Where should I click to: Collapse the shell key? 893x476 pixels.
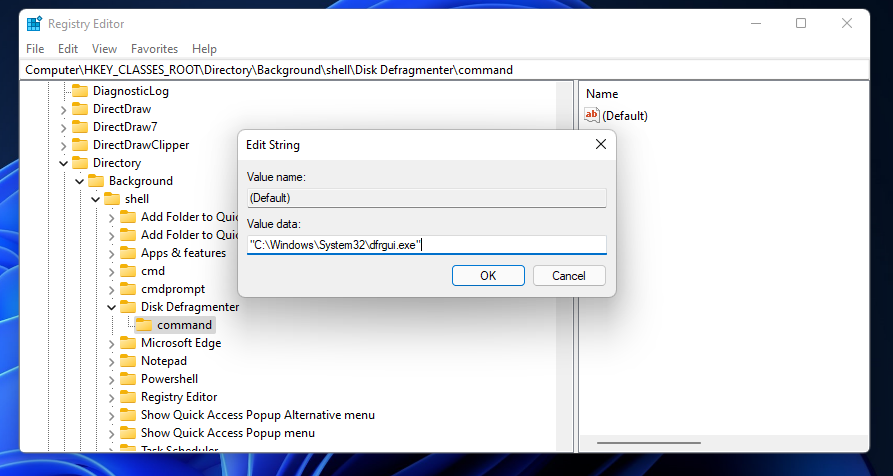point(95,199)
